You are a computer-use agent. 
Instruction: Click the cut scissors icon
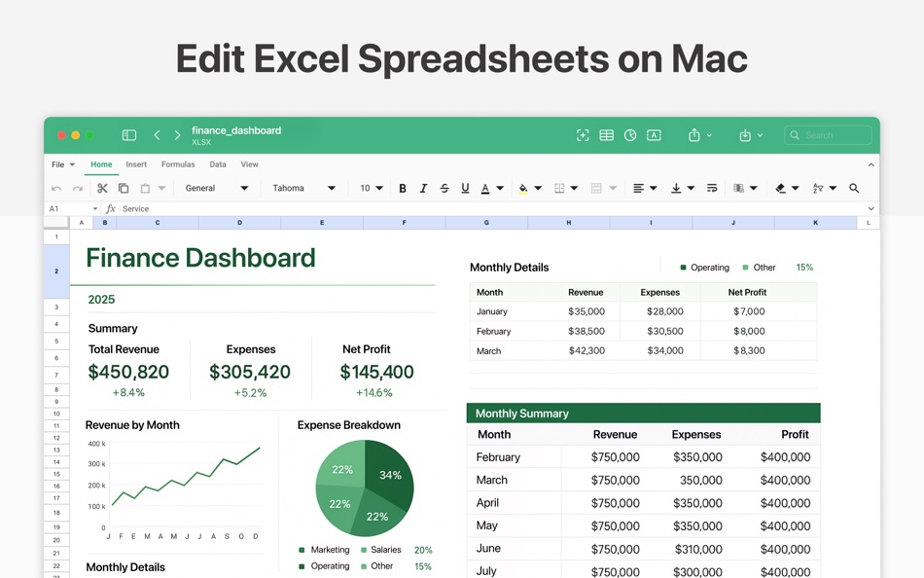[102, 188]
